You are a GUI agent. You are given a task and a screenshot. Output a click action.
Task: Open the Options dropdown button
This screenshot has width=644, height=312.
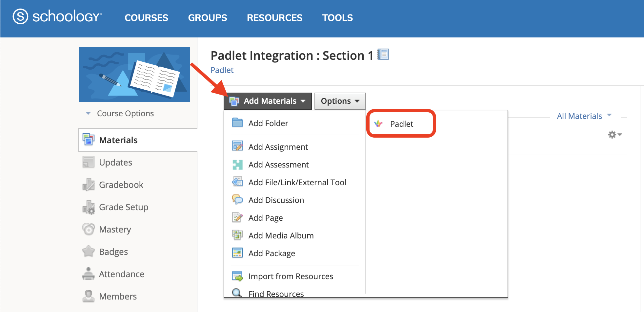tap(340, 101)
